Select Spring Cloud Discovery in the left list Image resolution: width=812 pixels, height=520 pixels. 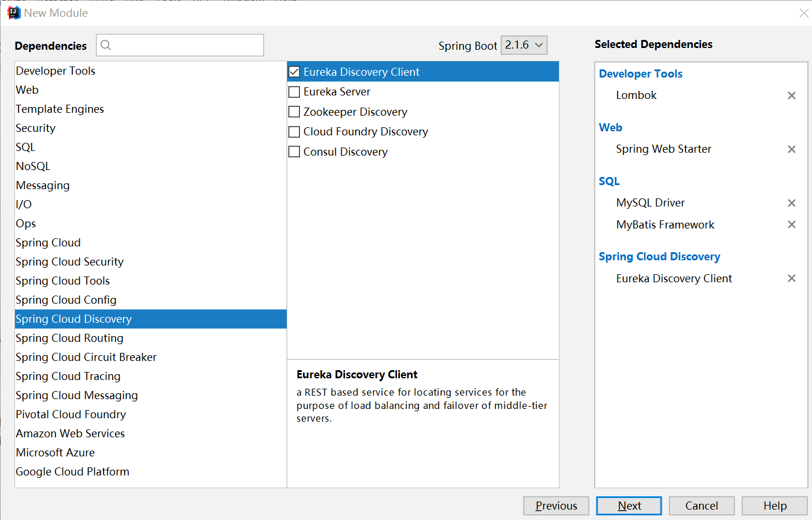151,319
